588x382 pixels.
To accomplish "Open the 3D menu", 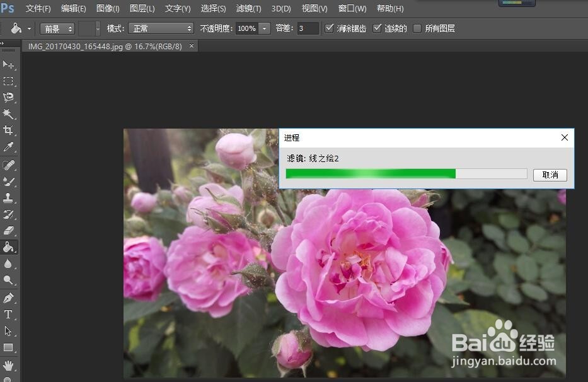I will tap(281, 8).
